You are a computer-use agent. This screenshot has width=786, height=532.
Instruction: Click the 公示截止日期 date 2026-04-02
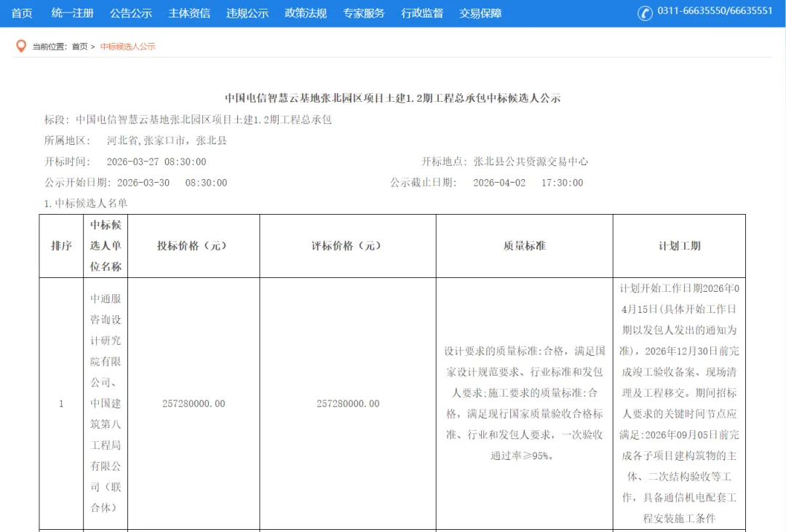[499, 183]
